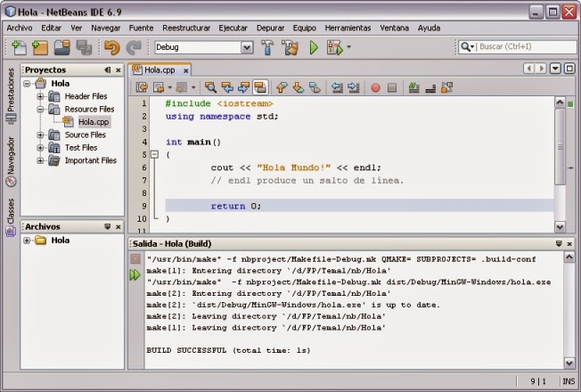The height and width of the screenshot is (392, 581).
Task: Expand the Important Files folder
Action: pos(40,160)
